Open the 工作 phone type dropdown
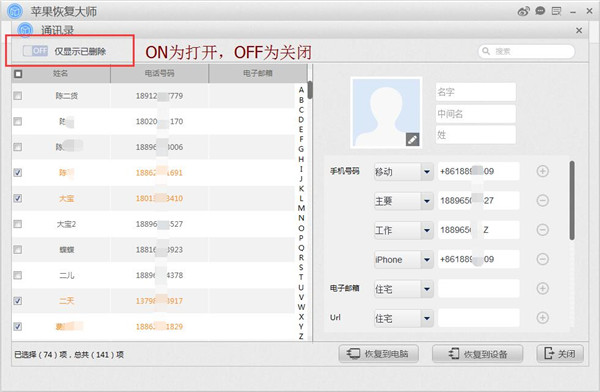The width and height of the screenshot is (600, 392). pyautogui.click(x=404, y=230)
